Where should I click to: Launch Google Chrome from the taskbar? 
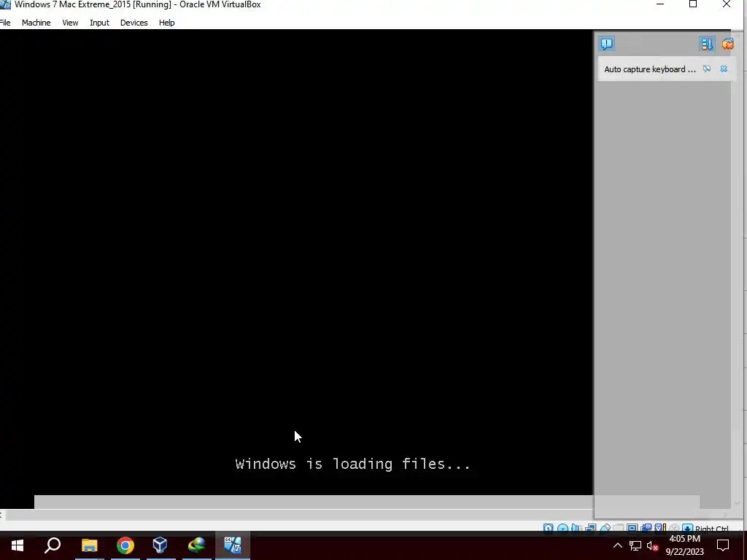click(x=125, y=545)
